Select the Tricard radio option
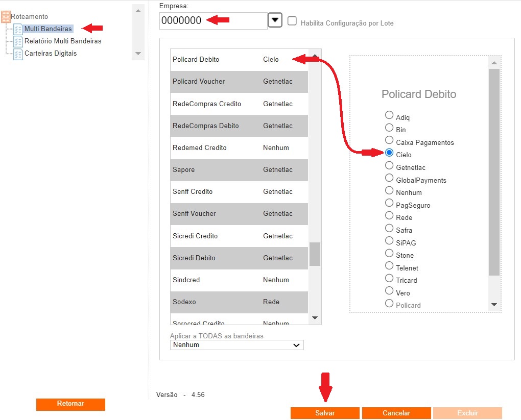 389,278
